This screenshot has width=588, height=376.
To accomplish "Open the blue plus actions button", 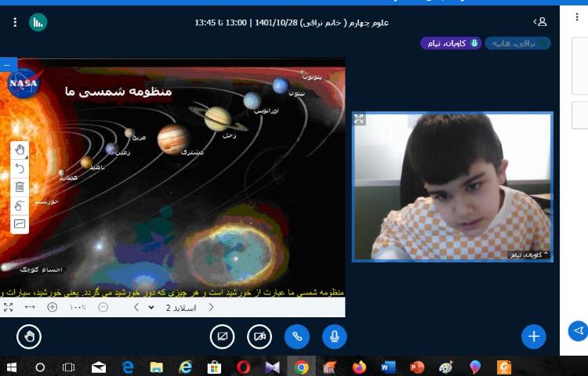I will tap(534, 336).
